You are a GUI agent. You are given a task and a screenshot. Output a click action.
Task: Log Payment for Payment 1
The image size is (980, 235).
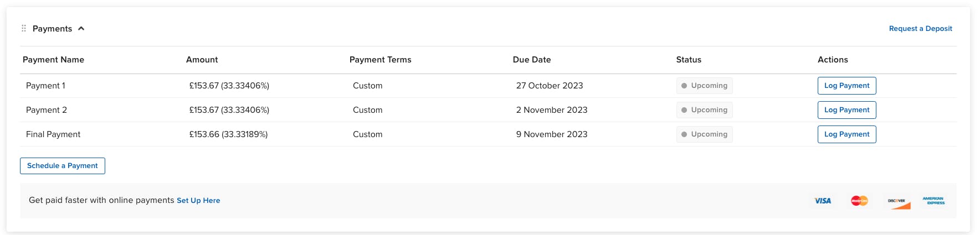coord(847,86)
